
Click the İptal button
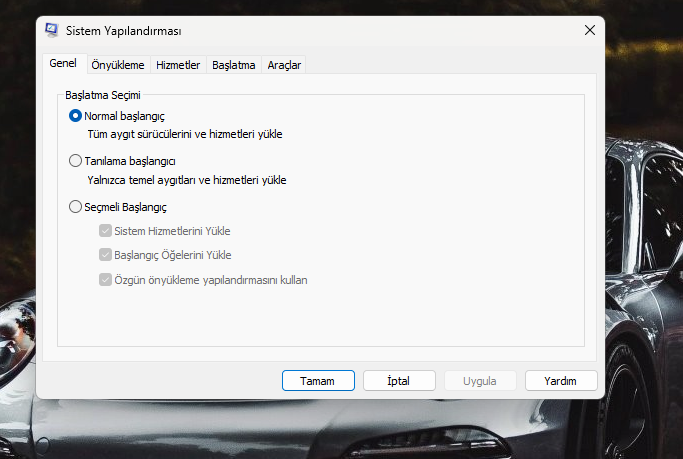(x=399, y=381)
